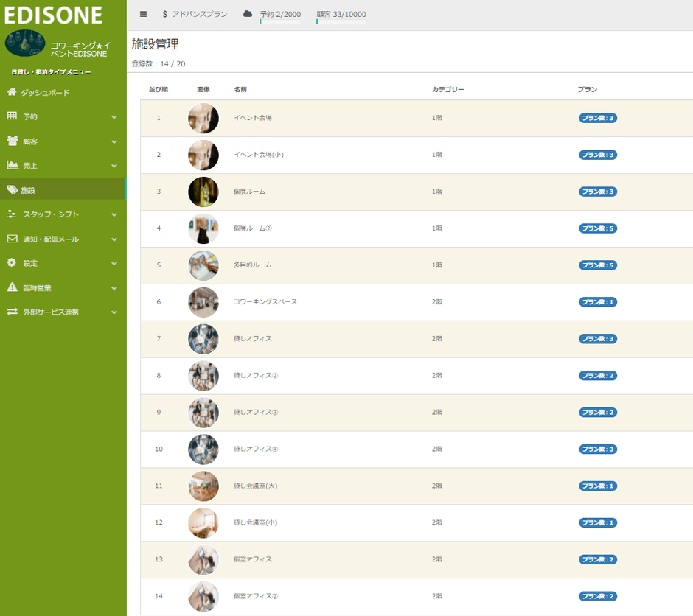This screenshot has width=693, height=616.
Task: Open the 設定 menu item
Action: click(30, 263)
